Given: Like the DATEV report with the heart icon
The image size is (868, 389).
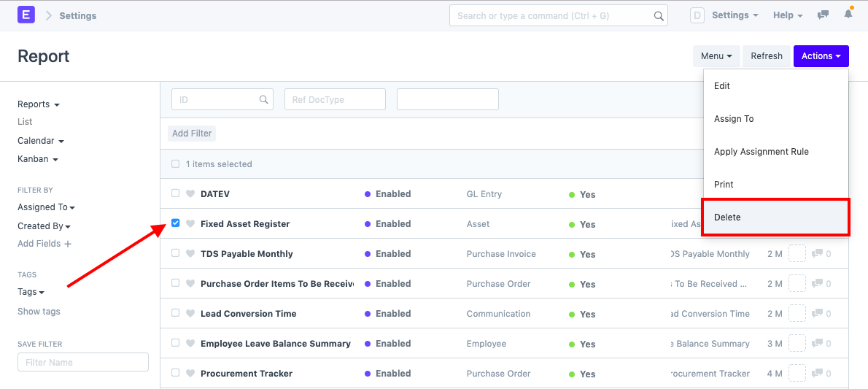Looking at the screenshot, I should point(190,194).
